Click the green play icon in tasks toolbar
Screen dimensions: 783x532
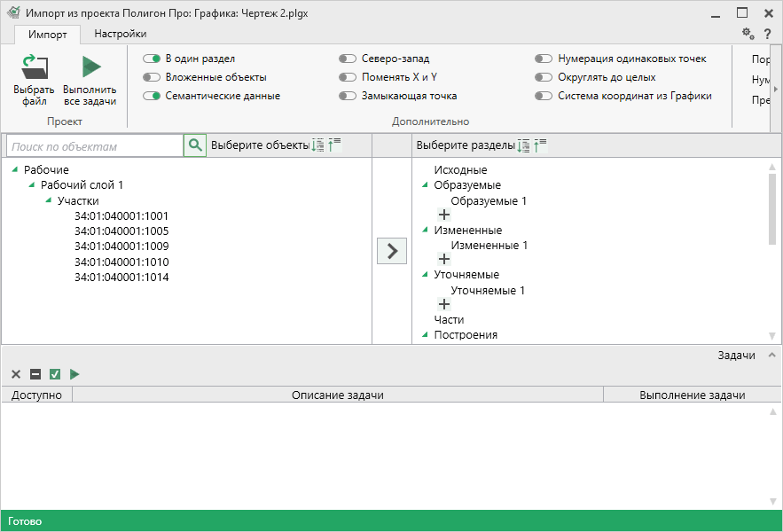(x=74, y=374)
